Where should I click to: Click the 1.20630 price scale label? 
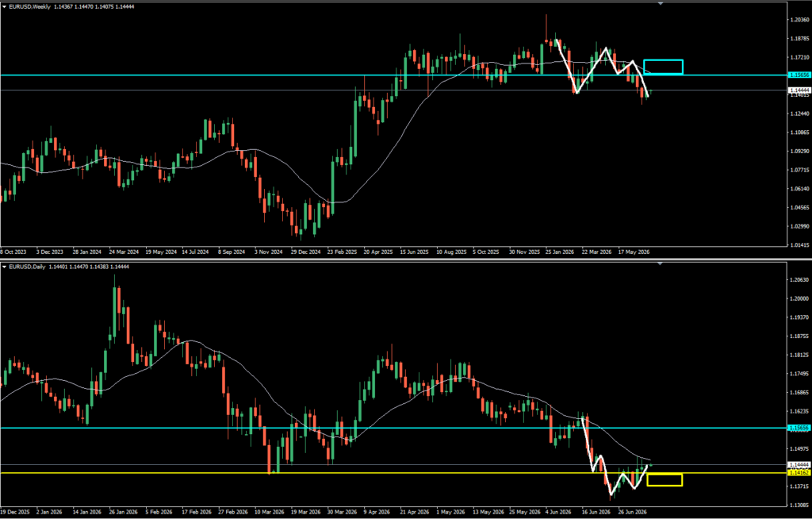pos(799,280)
